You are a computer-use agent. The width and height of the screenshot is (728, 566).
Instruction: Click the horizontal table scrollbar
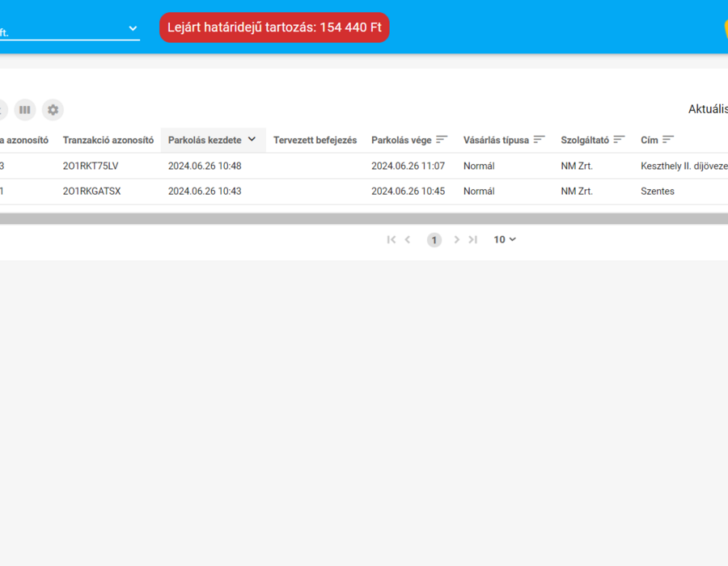(x=364, y=219)
